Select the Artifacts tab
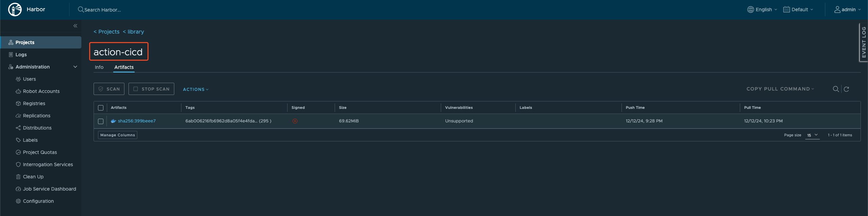The image size is (868, 216). point(124,67)
